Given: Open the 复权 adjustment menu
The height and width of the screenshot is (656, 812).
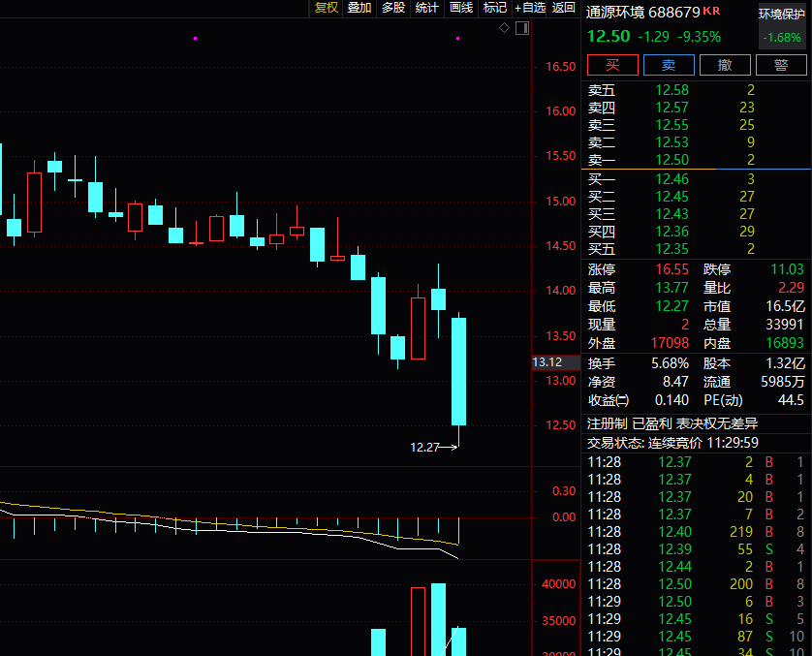Looking at the screenshot, I should 327,8.
